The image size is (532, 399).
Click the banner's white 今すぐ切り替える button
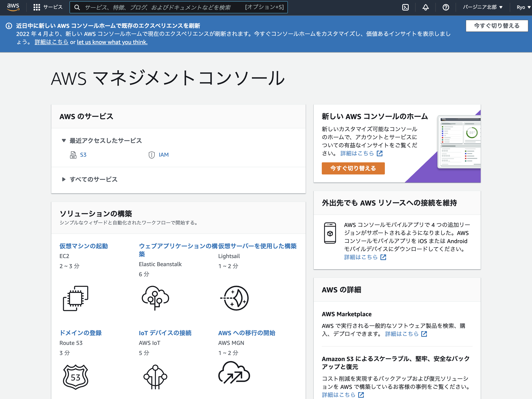click(x=496, y=26)
